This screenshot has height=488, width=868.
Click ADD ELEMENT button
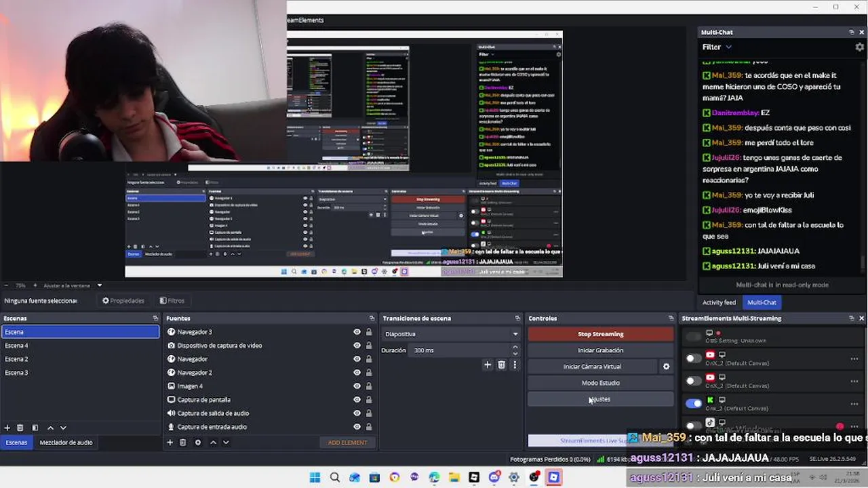click(x=347, y=443)
